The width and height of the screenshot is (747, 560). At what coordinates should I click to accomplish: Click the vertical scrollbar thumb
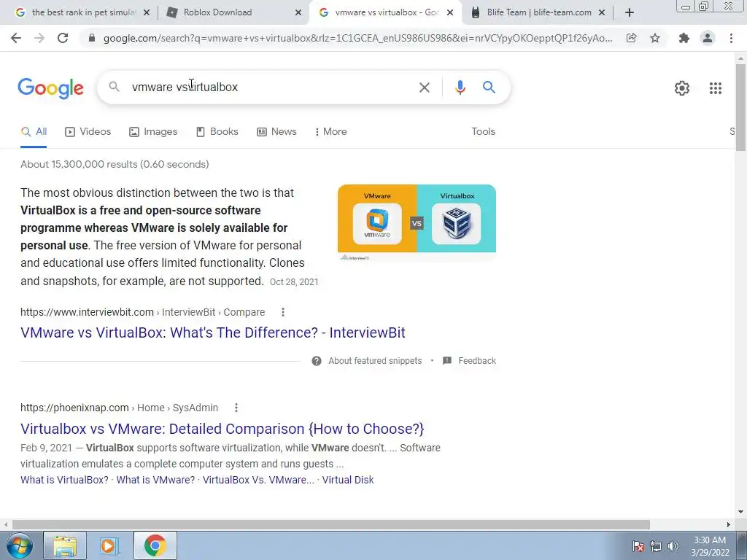(740, 107)
